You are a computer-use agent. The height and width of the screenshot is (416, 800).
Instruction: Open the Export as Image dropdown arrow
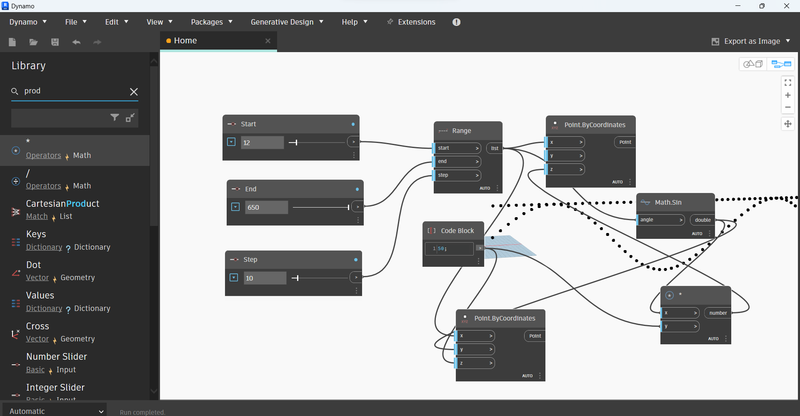[x=788, y=41]
